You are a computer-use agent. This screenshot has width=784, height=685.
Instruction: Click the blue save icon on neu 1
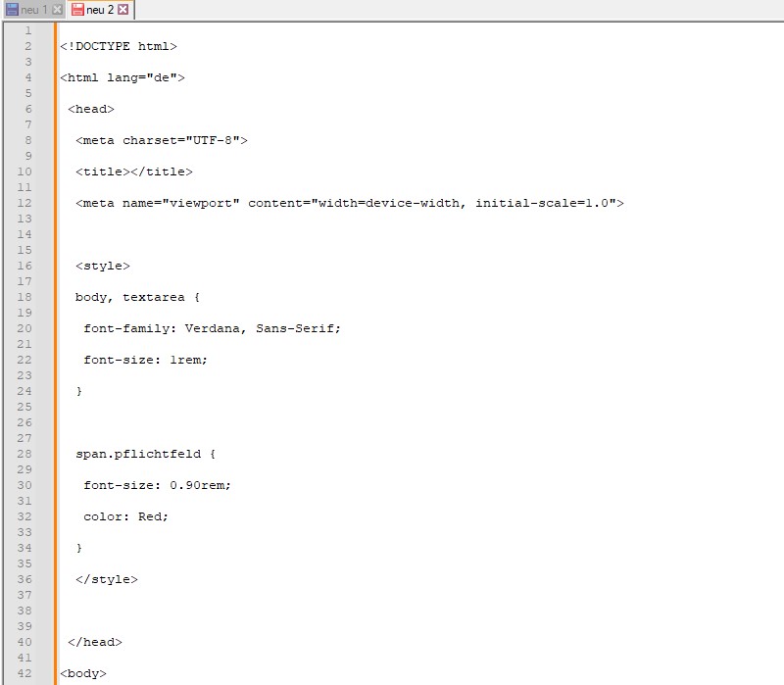pos(12,10)
